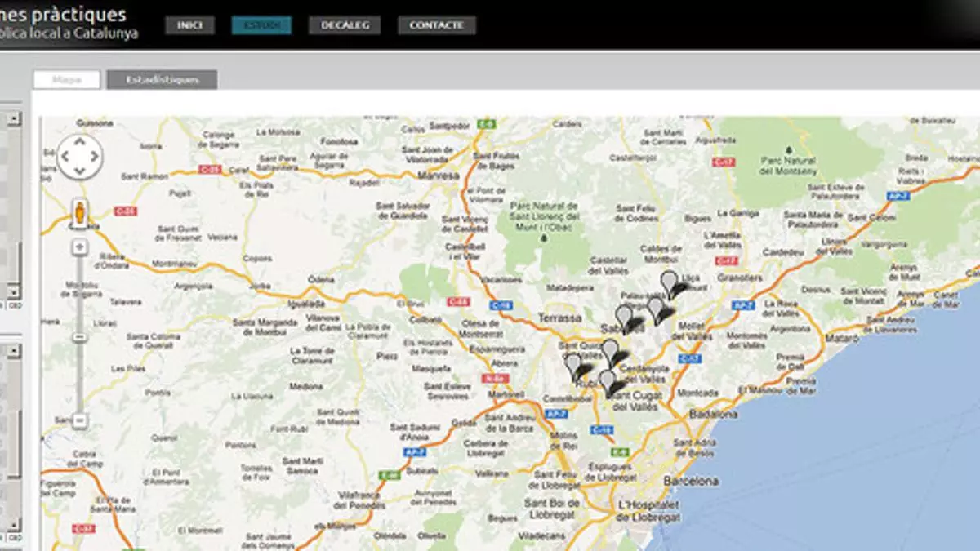Navigate to the CONTACTE page
Screen dimensions: 980x551
pos(436,25)
